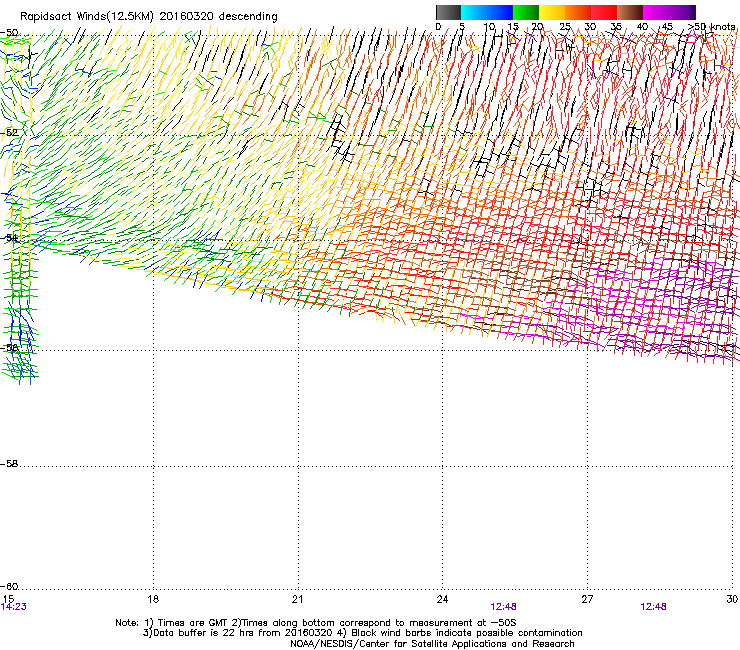Click the '30' longitude axis label at bottom
This screenshot has width=740, height=650.
tap(732, 599)
